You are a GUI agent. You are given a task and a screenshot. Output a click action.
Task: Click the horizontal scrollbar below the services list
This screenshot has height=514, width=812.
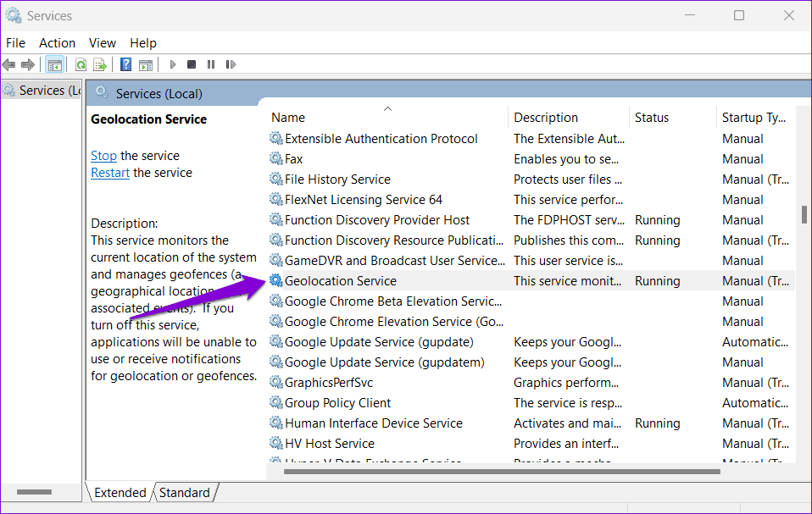click(502, 472)
